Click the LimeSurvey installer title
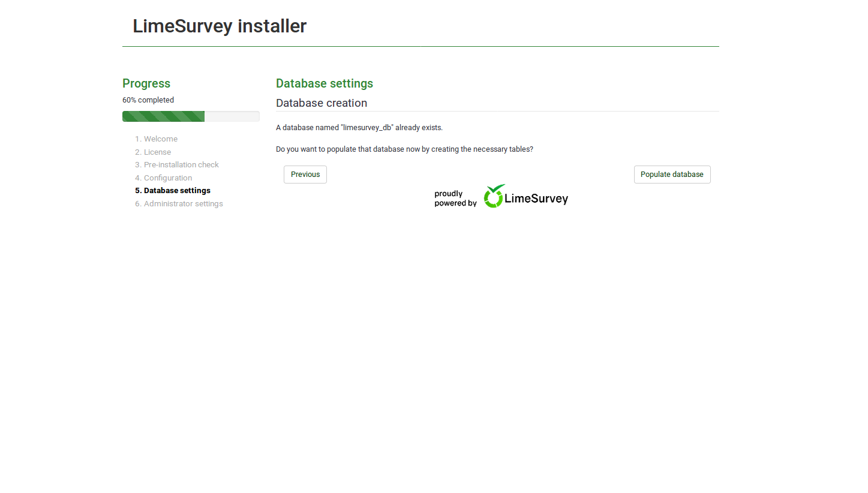Screen dimensions: 868x493 pos(220,26)
